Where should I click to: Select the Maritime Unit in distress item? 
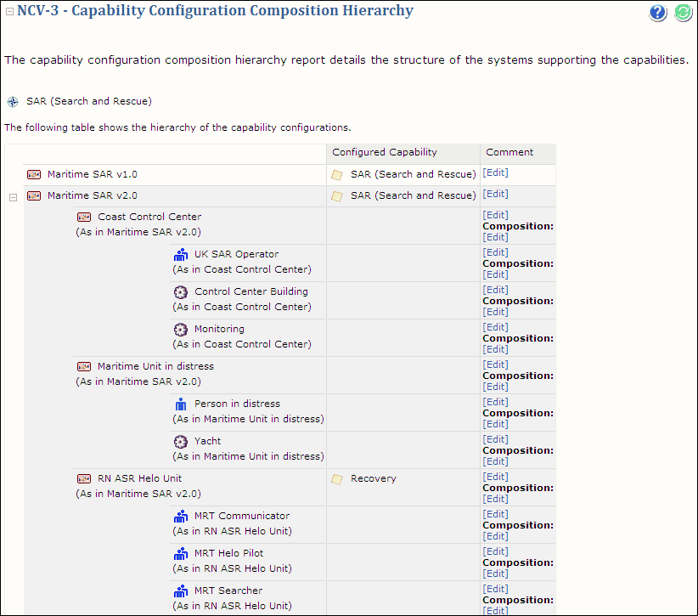(x=155, y=366)
